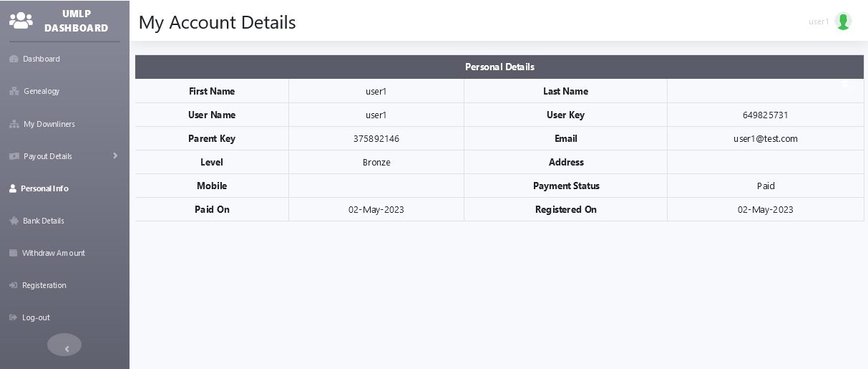Click the My Downliners hierarchy icon
The width and height of the screenshot is (868, 369).
14,124
